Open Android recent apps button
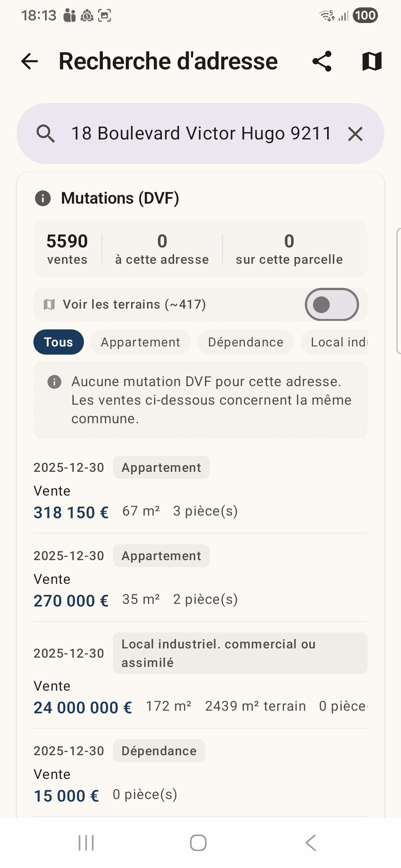The height and width of the screenshot is (868, 401). click(86, 843)
